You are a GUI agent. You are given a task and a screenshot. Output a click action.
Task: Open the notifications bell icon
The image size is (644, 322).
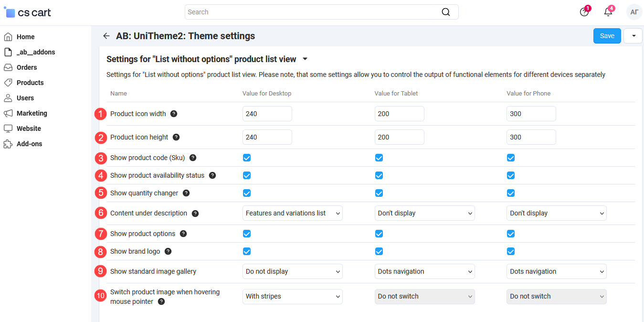(x=608, y=12)
